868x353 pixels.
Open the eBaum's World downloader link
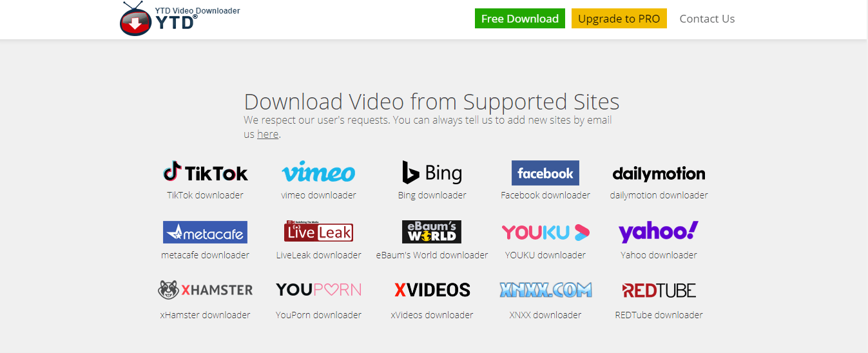(432, 255)
